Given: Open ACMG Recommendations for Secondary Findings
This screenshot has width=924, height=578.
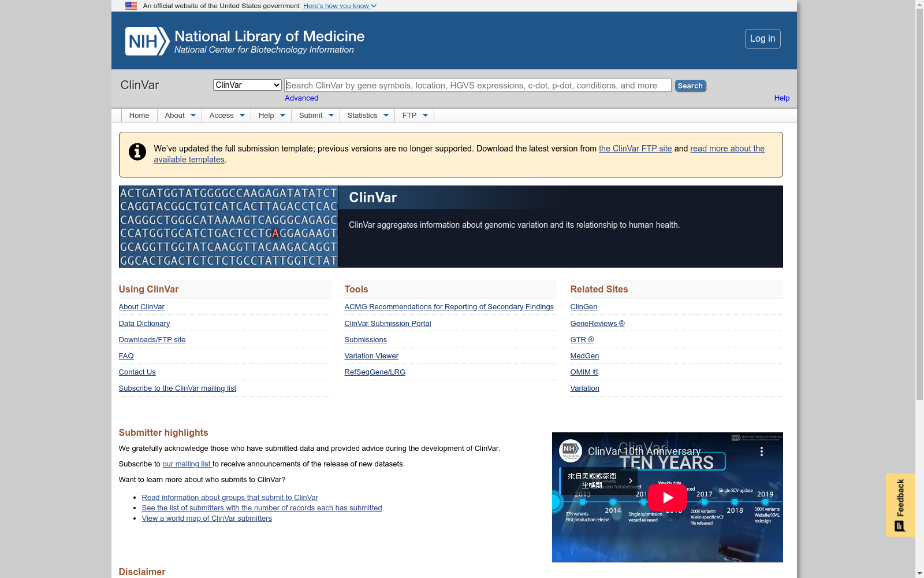Looking at the screenshot, I should [x=449, y=307].
